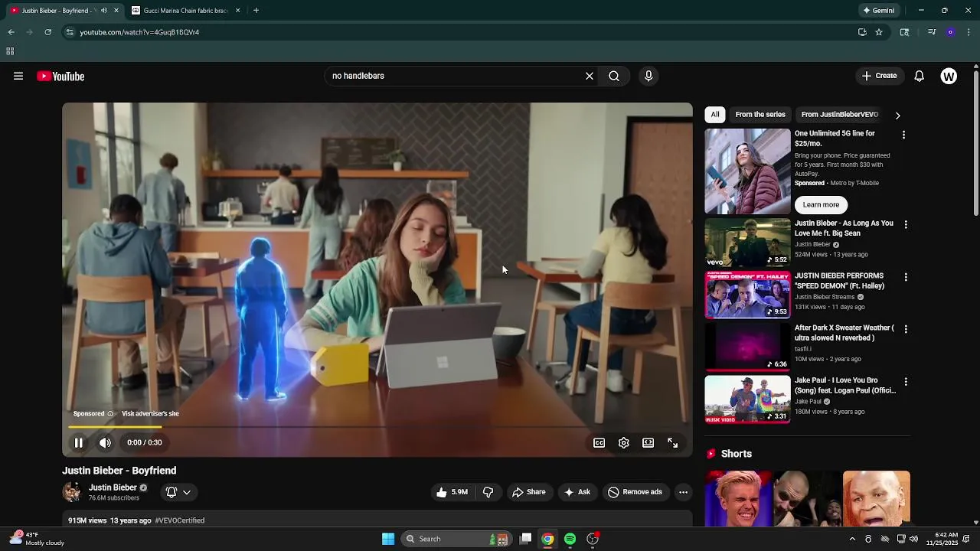Open Ask about this video
The height and width of the screenshot is (551, 980).
[577, 492]
